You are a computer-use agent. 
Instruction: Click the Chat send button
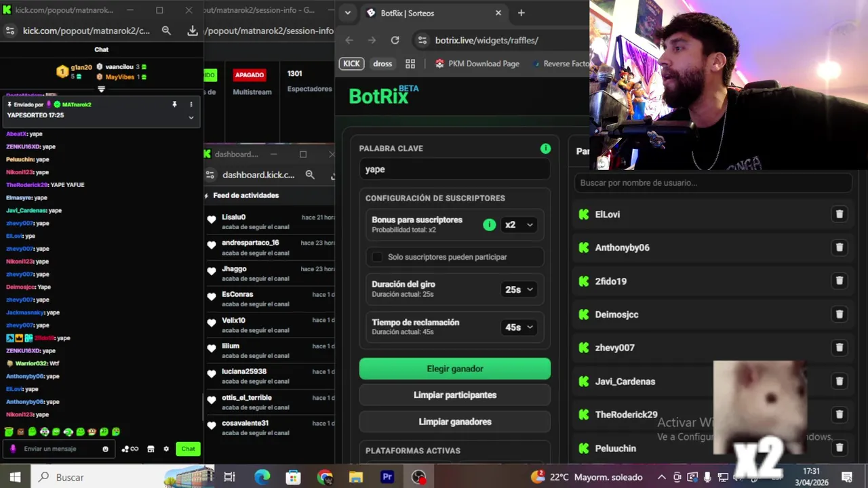(188, 449)
